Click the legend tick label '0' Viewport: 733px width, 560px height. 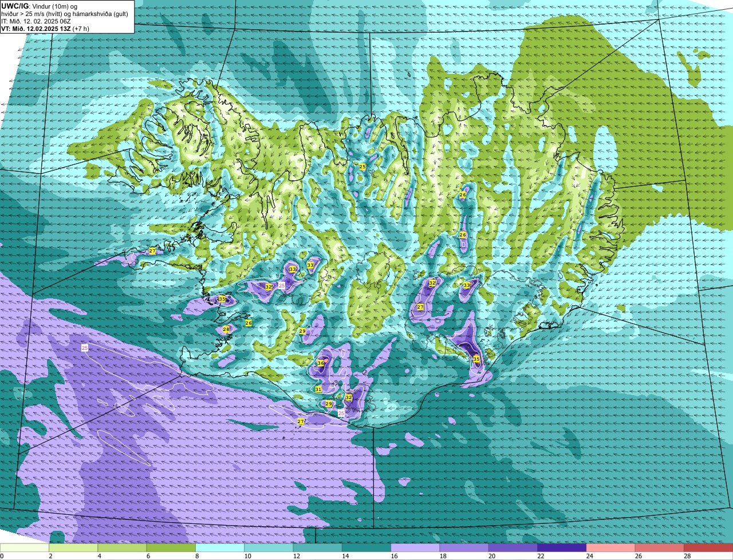[x=2, y=556]
